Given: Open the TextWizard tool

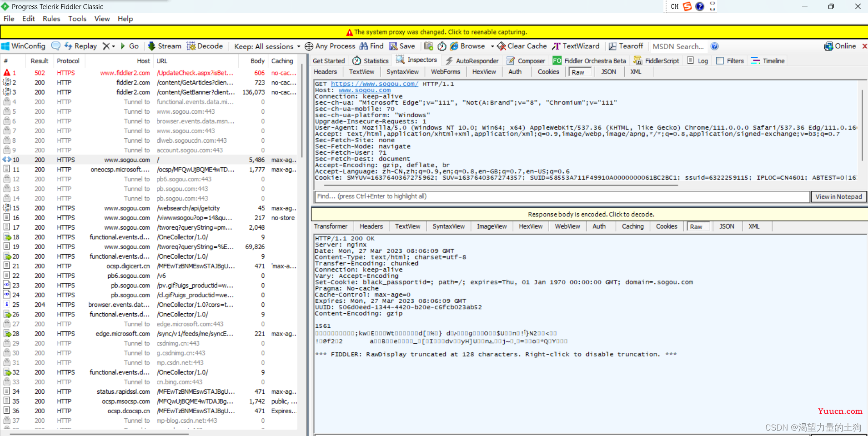Looking at the screenshot, I should pyautogui.click(x=576, y=46).
